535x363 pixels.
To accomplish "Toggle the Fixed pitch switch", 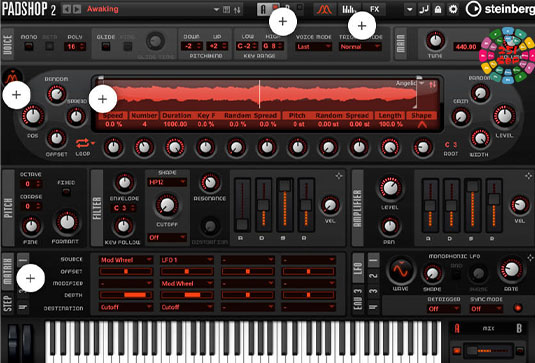I will click(x=66, y=192).
